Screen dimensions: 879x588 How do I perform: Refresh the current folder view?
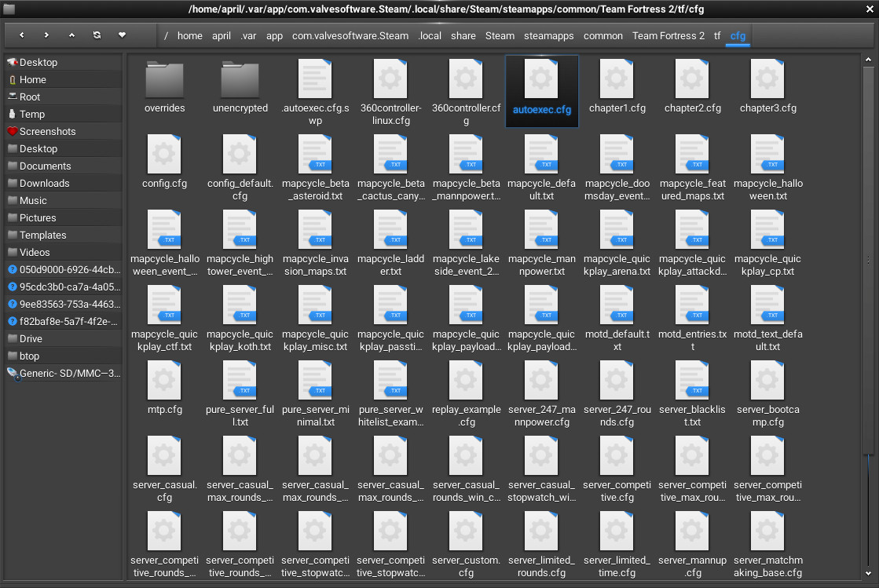tap(97, 35)
